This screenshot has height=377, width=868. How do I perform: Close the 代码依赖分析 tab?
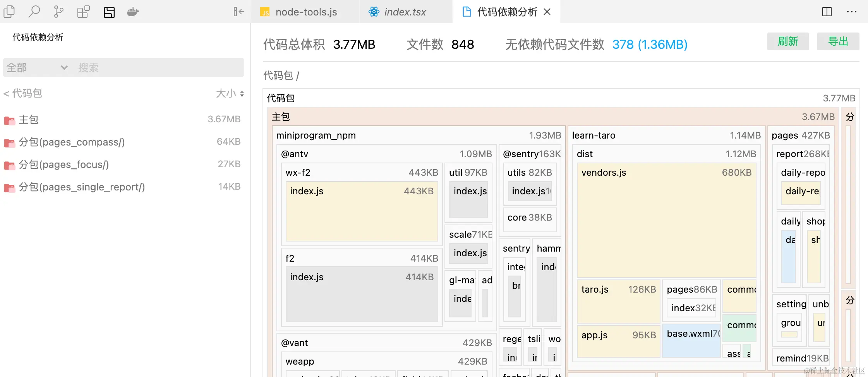click(x=547, y=12)
